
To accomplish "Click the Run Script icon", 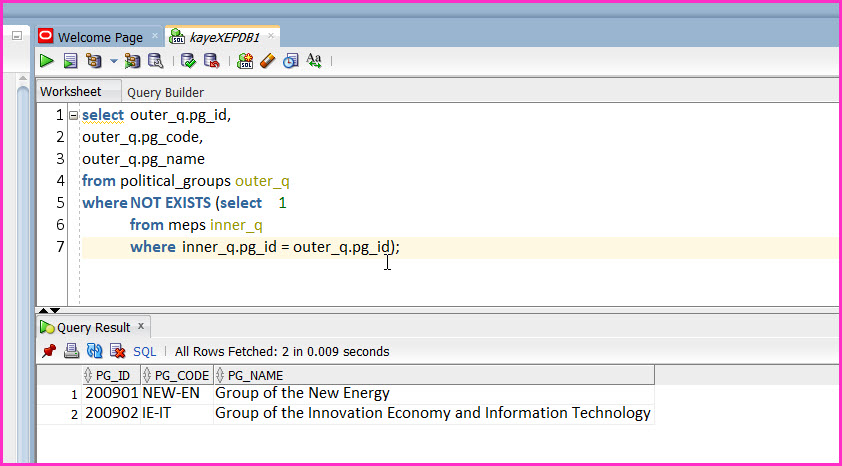I will [x=70, y=61].
